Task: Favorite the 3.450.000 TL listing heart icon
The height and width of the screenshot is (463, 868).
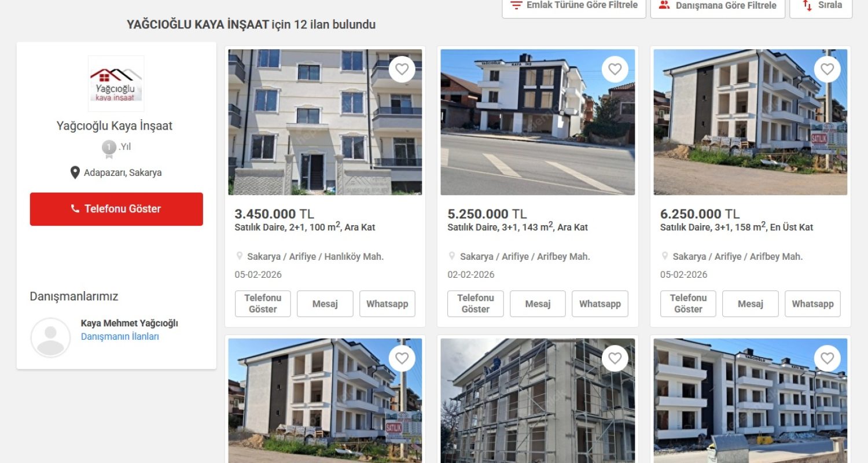Action: (402, 69)
